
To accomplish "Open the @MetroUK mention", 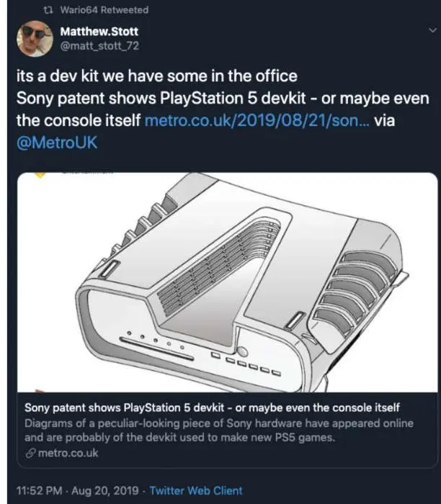I will click(x=57, y=143).
